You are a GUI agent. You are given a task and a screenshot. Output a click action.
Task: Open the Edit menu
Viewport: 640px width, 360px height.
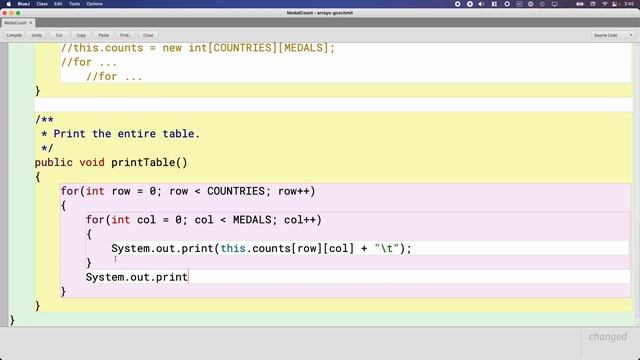[x=58, y=4]
